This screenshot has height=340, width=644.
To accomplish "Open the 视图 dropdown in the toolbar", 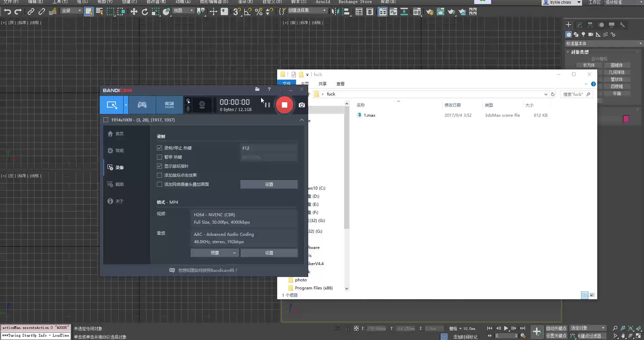I will click(x=184, y=10).
